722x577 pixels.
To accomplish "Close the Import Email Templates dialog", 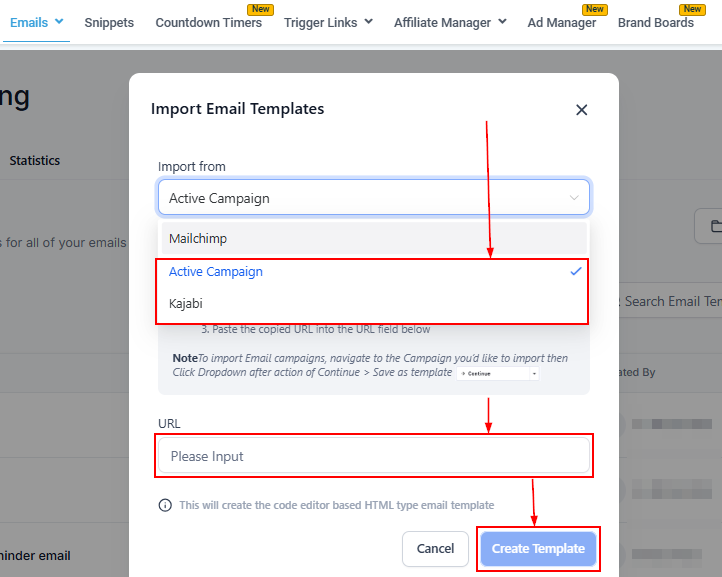I will tap(581, 110).
